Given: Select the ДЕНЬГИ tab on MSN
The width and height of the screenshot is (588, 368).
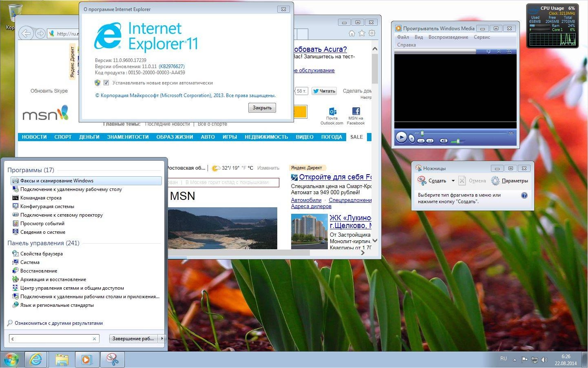Looking at the screenshot, I should (89, 137).
